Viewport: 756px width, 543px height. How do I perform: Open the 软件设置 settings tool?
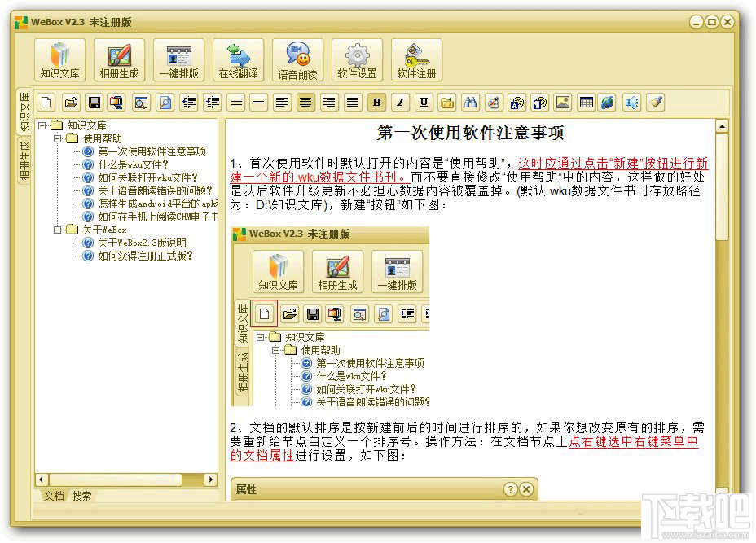[x=357, y=59]
